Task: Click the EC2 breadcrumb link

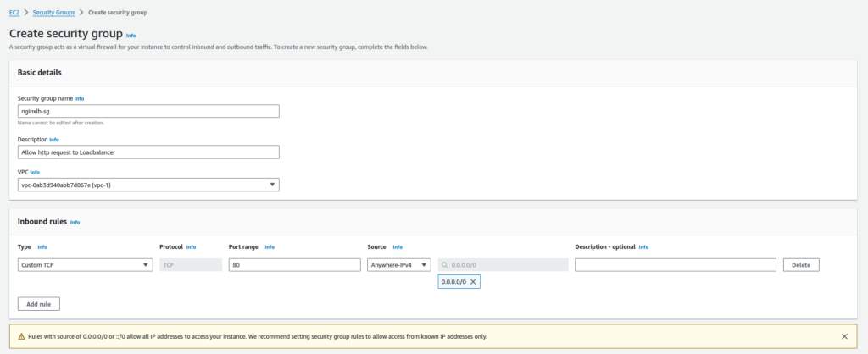Action: click(x=14, y=14)
